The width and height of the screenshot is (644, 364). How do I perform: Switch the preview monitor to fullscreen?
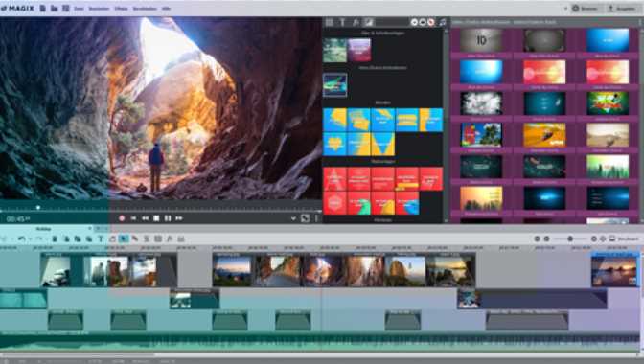click(x=305, y=218)
